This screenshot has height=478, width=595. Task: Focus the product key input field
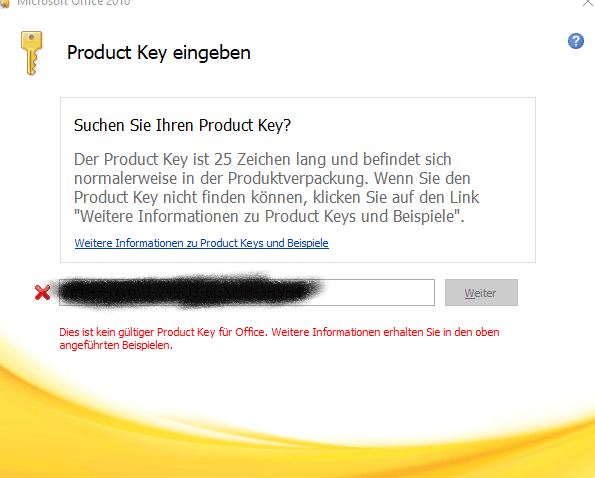coord(247,292)
